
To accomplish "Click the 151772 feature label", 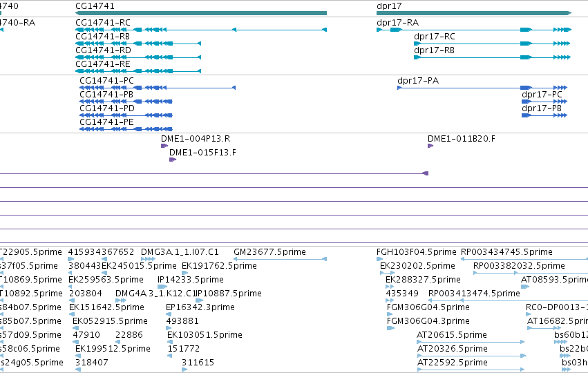I will (183, 349).
